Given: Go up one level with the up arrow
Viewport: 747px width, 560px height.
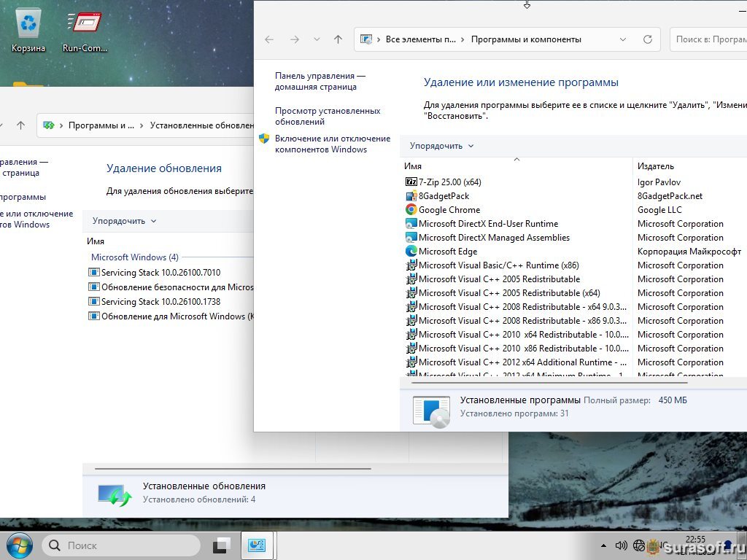Looking at the screenshot, I should [x=338, y=39].
